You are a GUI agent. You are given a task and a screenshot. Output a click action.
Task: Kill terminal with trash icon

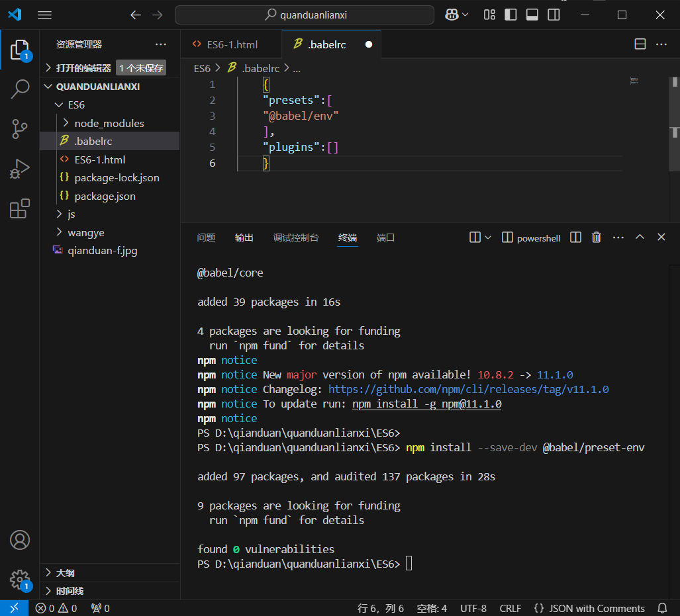coord(596,238)
